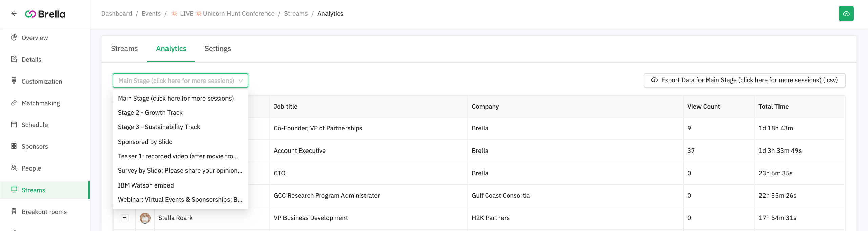This screenshot has width=868, height=231.
Task: Pick IBM Watson embed option
Action: [180, 185]
